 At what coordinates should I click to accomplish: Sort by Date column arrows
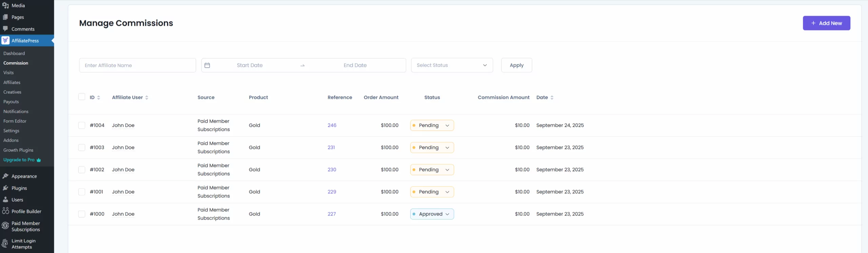point(552,97)
